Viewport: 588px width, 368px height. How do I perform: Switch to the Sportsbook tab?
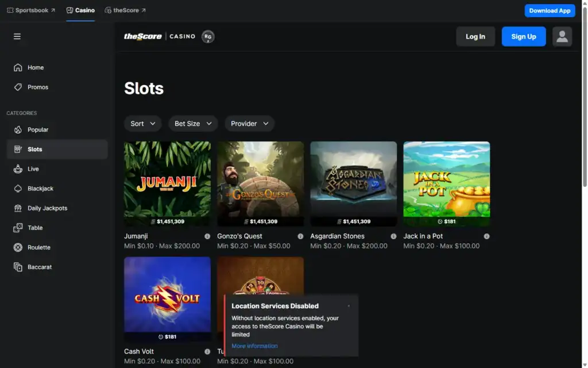click(31, 10)
